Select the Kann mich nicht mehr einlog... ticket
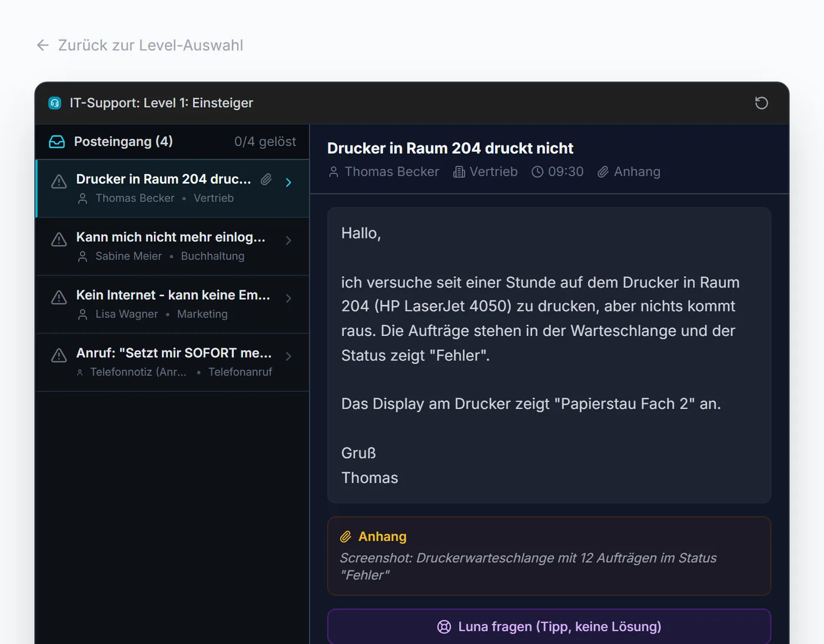The image size is (824, 644). [172, 247]
